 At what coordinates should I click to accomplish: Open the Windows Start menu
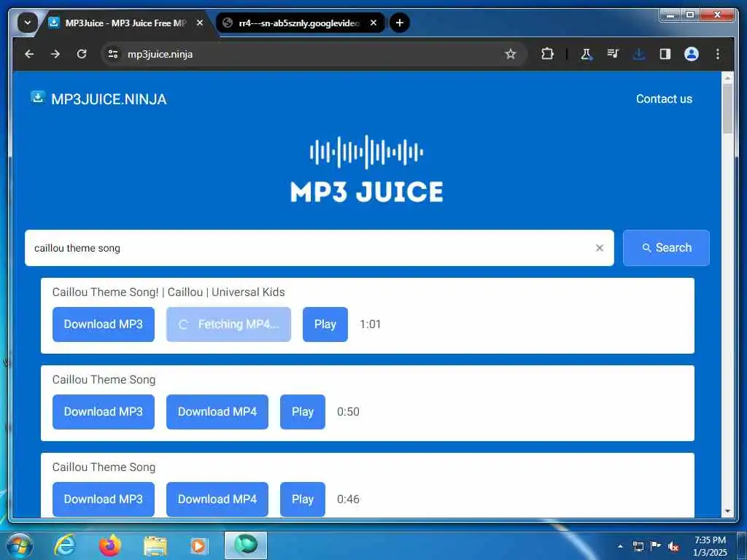(x=20, y=545)
